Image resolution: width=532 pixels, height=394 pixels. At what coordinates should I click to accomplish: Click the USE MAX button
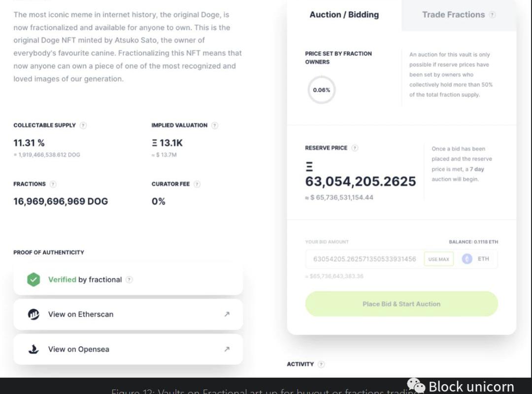(x=438, y=259)
